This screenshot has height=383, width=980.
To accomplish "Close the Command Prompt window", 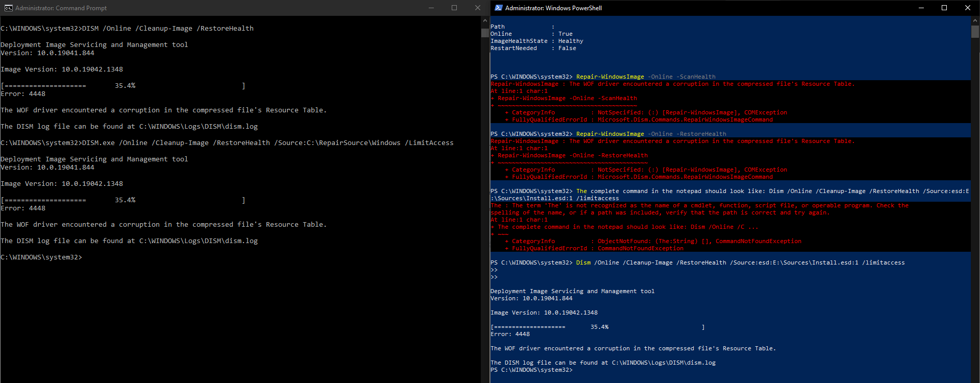I will tap(478, 8).
